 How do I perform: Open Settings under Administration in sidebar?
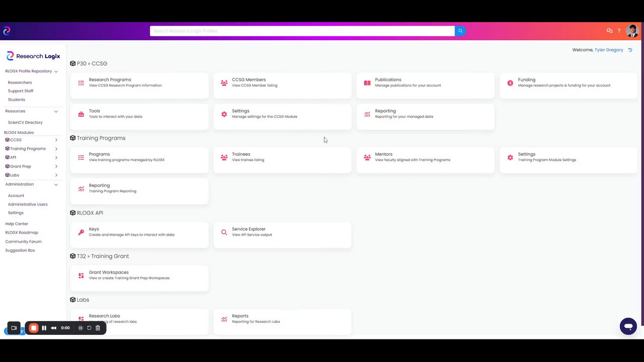click(16, 213)
